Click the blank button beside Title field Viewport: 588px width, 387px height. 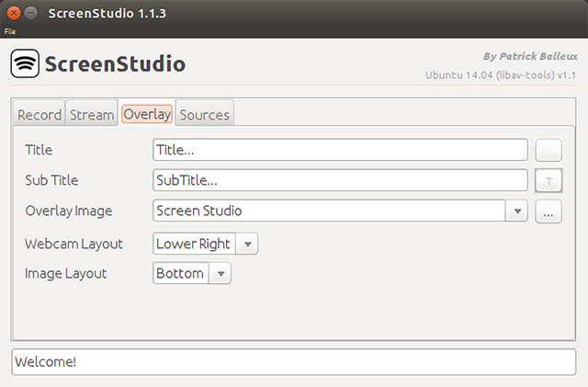pos(548,150)
